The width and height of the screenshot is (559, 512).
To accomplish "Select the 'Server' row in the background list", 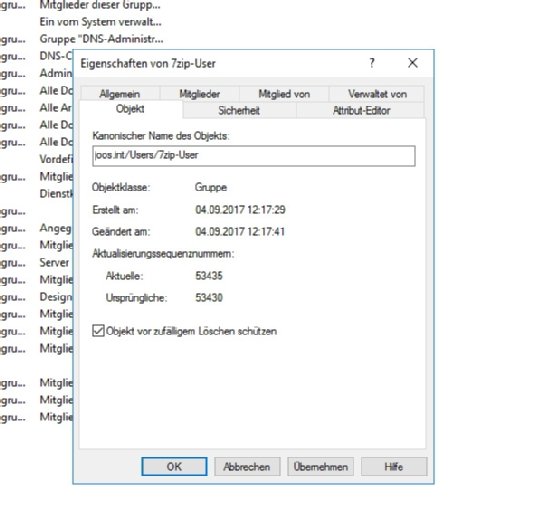I will point(54,262).
